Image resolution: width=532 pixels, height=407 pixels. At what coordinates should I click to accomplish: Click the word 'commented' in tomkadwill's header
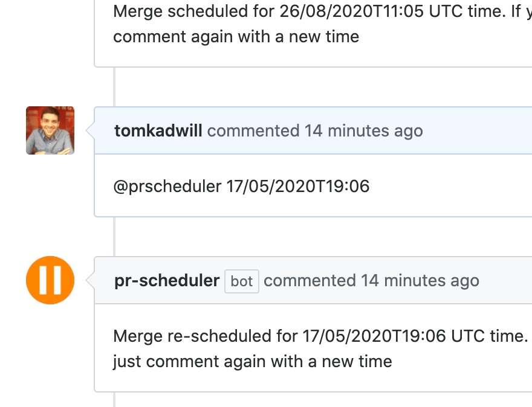253,131
